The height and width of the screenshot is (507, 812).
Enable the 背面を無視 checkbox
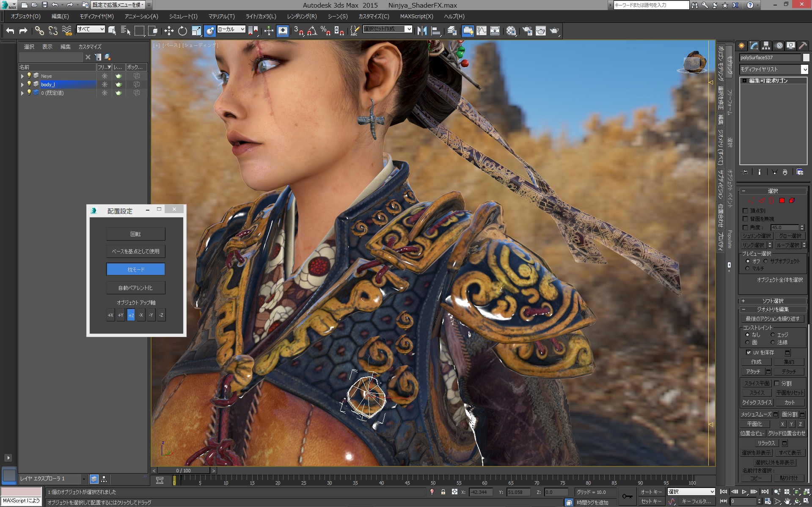point(746,219)
